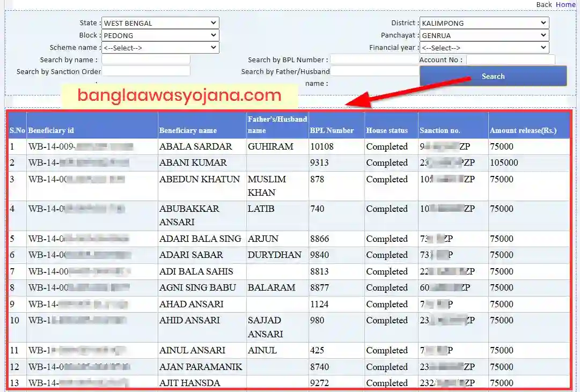Click amount 75000 in AJIT HANSDA row
Image resolution: width=580 pixels, height=392 pixels.
tap(502, 383)
